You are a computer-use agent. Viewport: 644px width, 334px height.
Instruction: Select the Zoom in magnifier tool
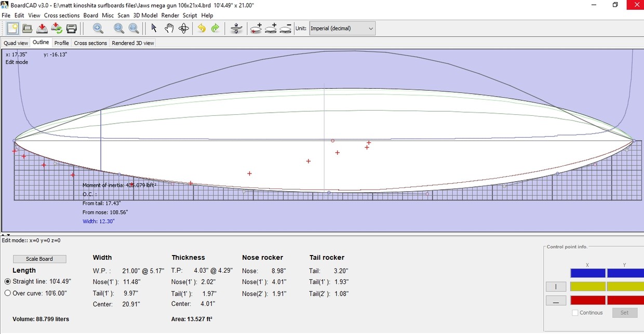pyautogui.click(x=98, y=29)
